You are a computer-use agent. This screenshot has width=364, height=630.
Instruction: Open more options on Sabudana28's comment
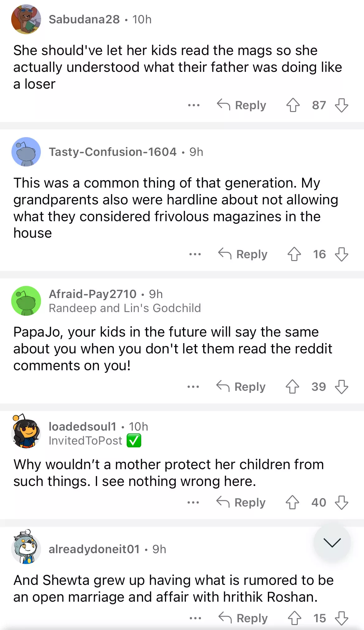pos(194,105)
